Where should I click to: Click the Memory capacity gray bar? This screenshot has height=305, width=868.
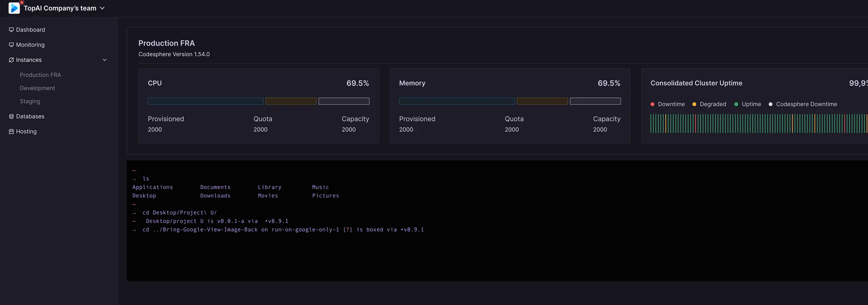(x=595, y=101)
